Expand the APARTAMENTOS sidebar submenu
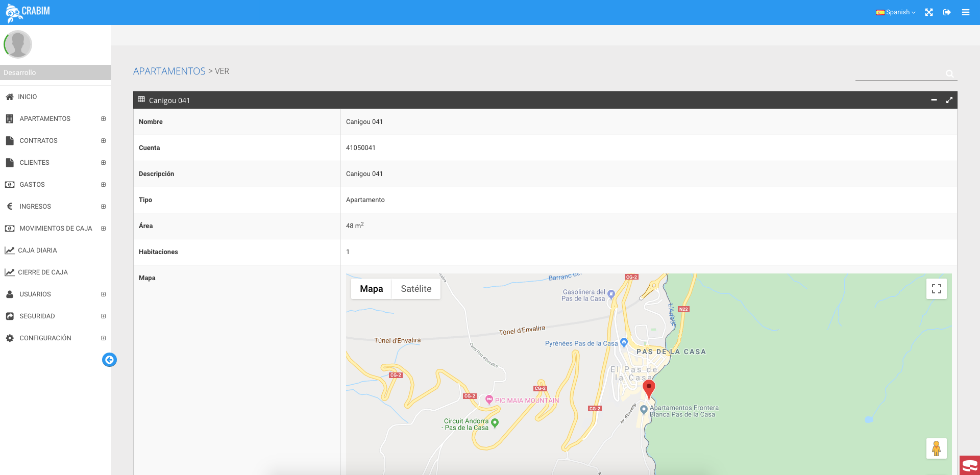Viewport: 980px width, 475px height. 103,119
